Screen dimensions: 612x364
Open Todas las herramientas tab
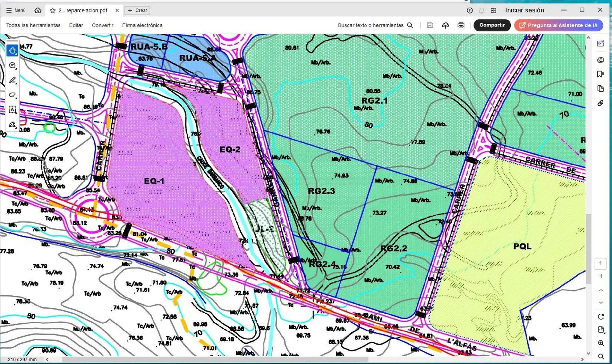(x=33, y=25)
